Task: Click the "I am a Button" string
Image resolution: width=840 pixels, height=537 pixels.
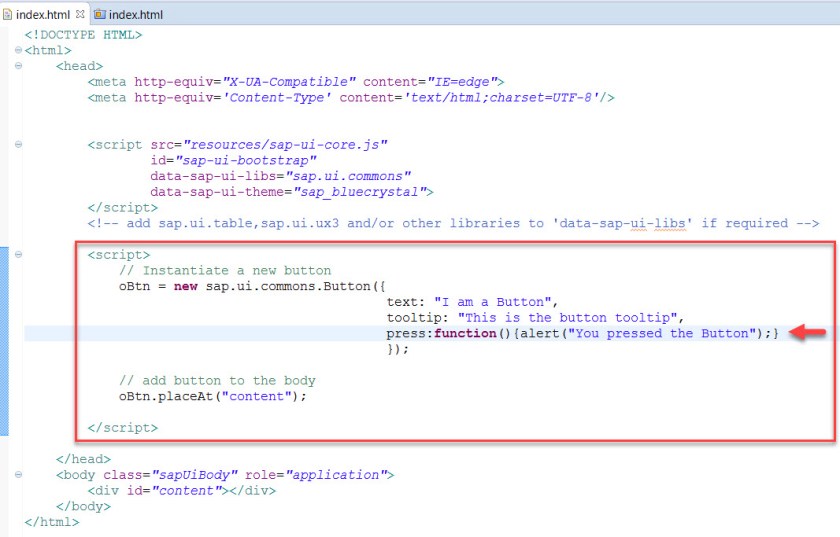Action: [492, 302]
